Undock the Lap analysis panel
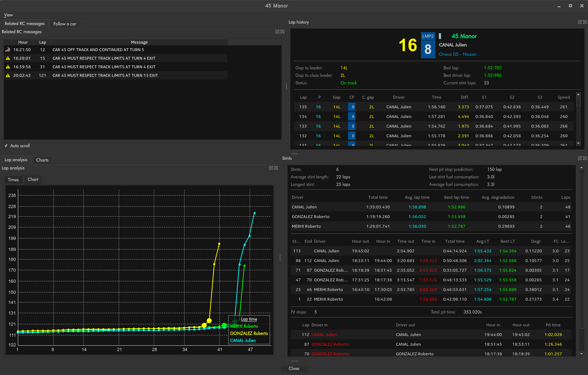This screenshot has height=375, width=588. tap(271, 168)
